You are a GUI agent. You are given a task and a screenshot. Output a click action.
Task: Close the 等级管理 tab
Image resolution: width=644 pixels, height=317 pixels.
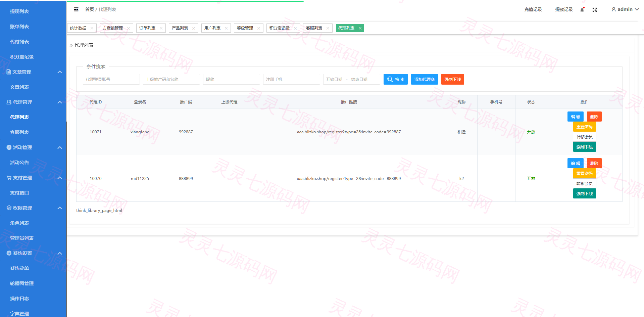(x=259, y=28)
